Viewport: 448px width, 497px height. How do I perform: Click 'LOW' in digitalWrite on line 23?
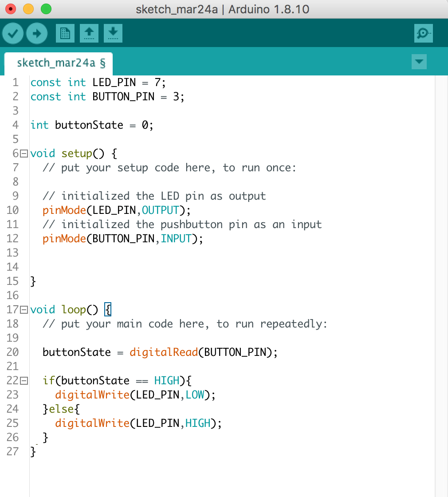point(195,395)
